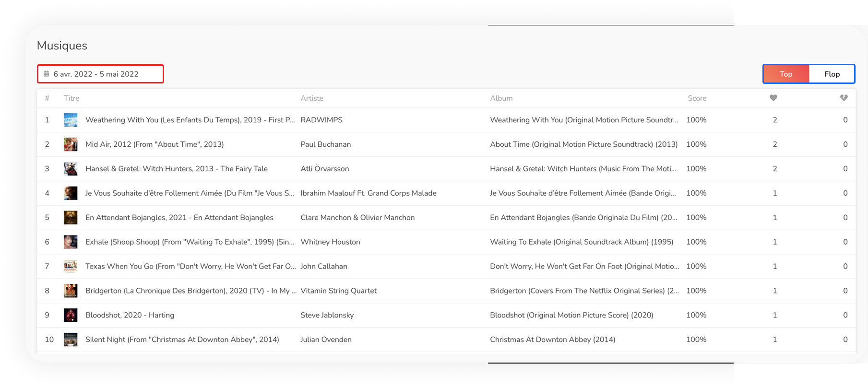Click album Christmas At Downton Abbey (2014)
The height and width of the screenshot is (388, 868).
(553, 340)
